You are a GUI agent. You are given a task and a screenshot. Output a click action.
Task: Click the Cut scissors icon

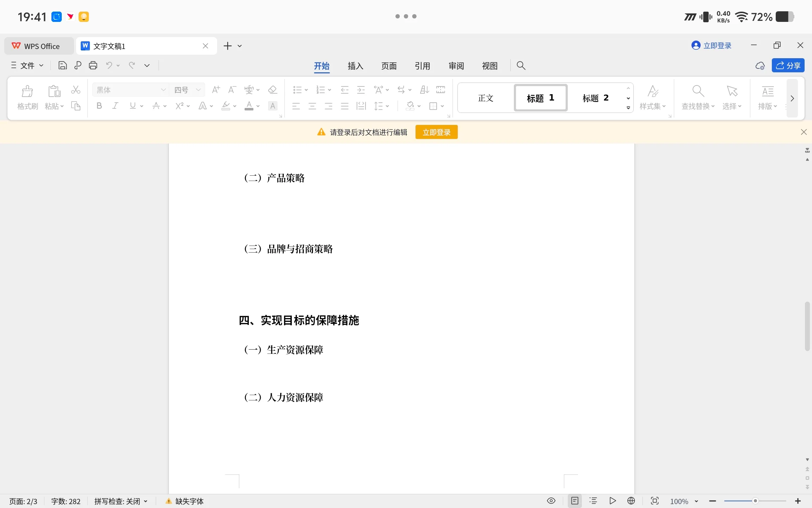[x=76, y=90]
